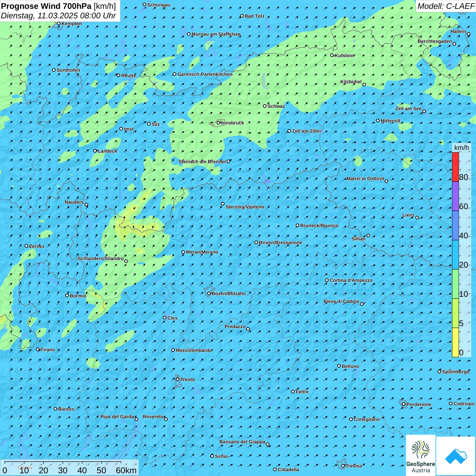The height and width of the screenshot is (476, 476).
Task: Click the yellow 0 km/h legend color
Action: pos(455,342)
